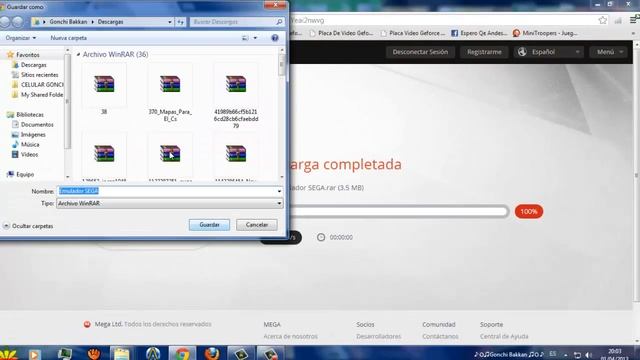640x360 pixels.
Task: Open the Organizar menu
Action: (x=21, y=38)
